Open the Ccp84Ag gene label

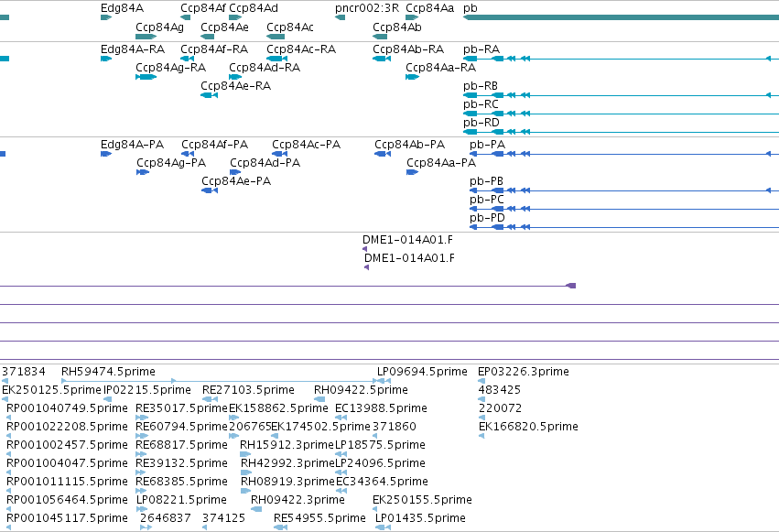[x=159, y=27]
